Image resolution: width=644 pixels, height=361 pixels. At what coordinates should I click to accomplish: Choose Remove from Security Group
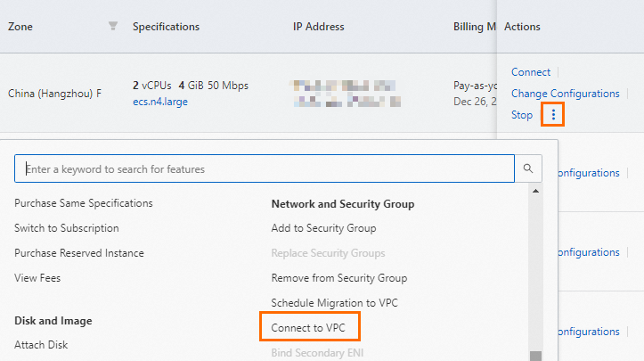click(339, 278)
